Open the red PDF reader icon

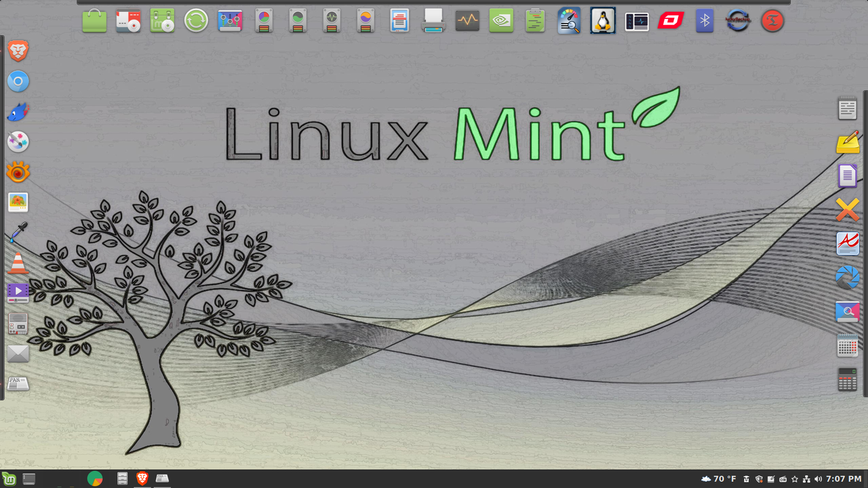(848, 244)
